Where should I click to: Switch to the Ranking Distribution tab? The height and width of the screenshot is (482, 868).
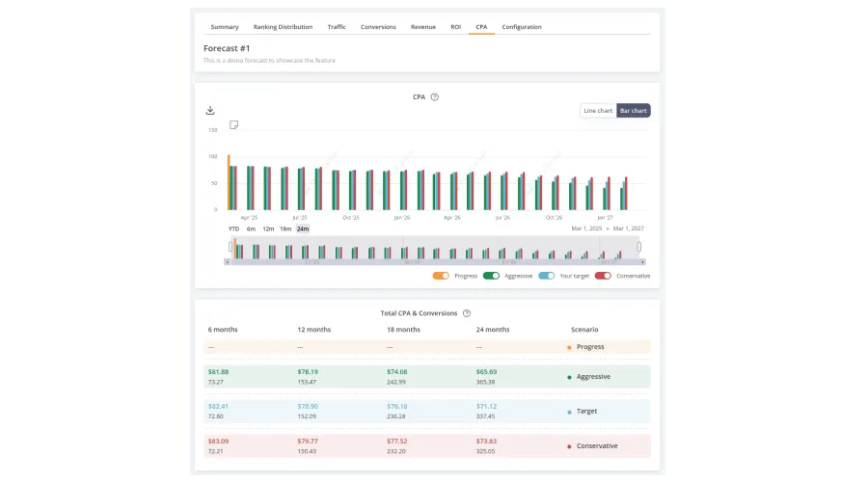click(285, 27)
